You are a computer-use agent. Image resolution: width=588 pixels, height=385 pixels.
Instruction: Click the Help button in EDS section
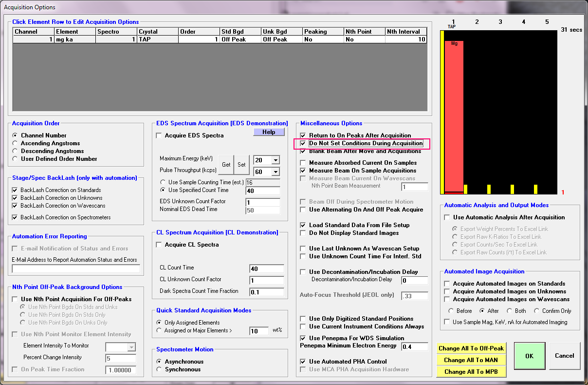(269, 132)
